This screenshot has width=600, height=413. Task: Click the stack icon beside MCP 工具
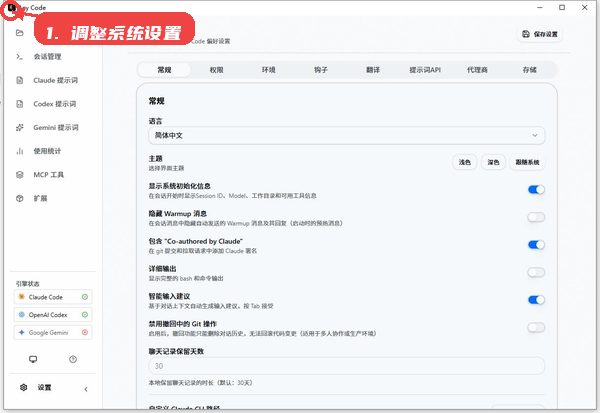click(20, 175)
